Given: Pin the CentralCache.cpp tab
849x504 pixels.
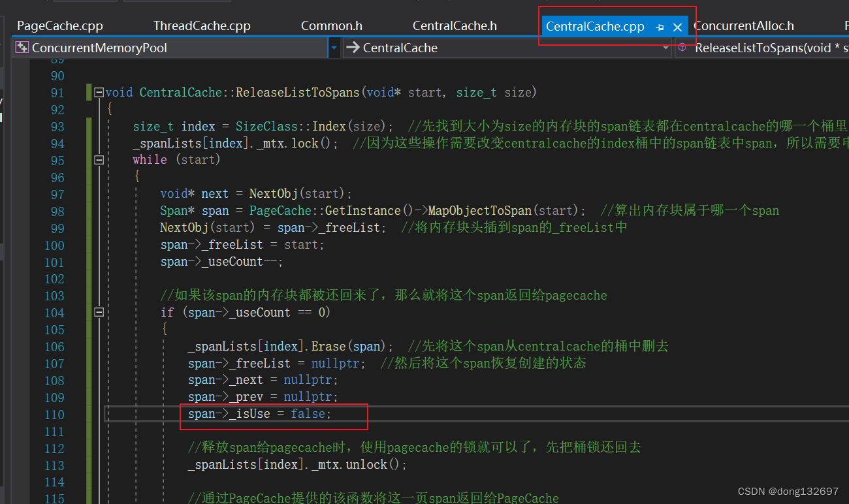Looking at the screenshot, I should [660, 27].
